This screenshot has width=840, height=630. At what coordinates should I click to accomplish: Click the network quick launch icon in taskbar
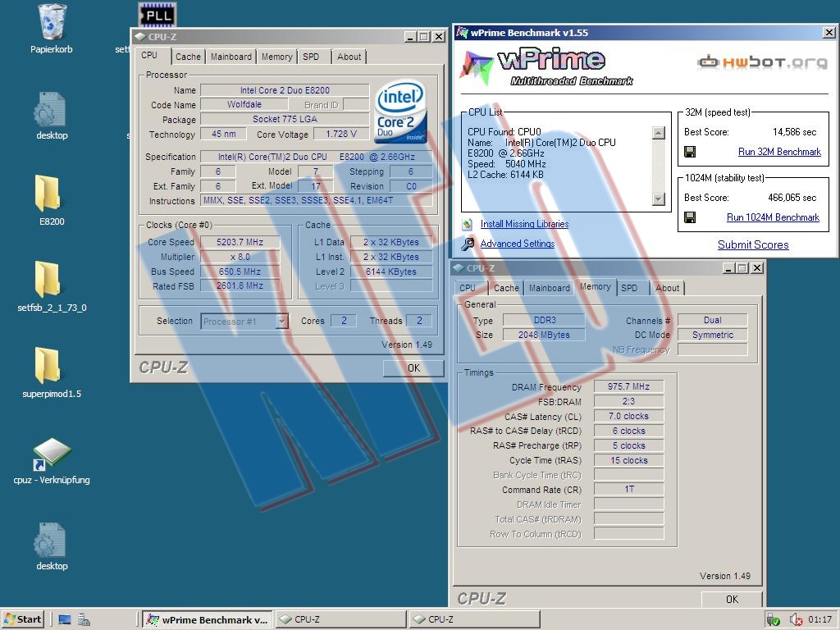tap(84, 620)
